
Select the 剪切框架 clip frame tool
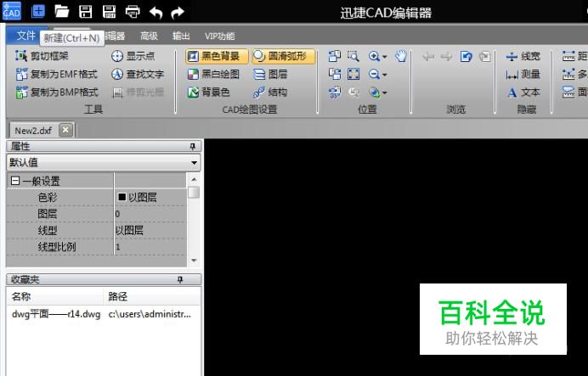click(x=42, y=56)
